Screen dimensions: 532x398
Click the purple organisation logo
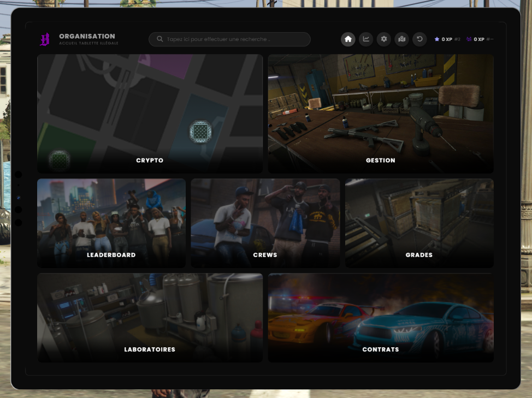[45, 39]
